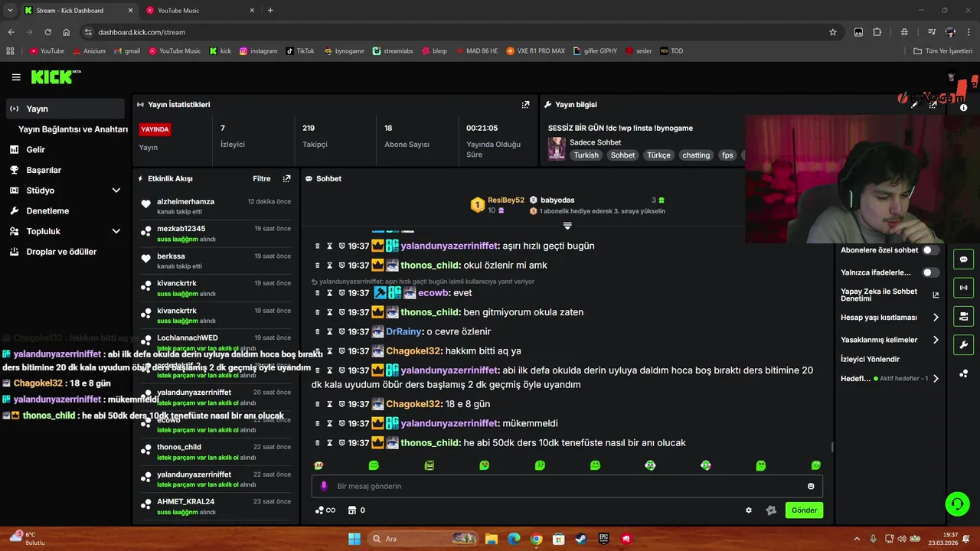Open the hamburger menu beside the Kick logo
Viewport: 980px width, 551px height.
16,77
